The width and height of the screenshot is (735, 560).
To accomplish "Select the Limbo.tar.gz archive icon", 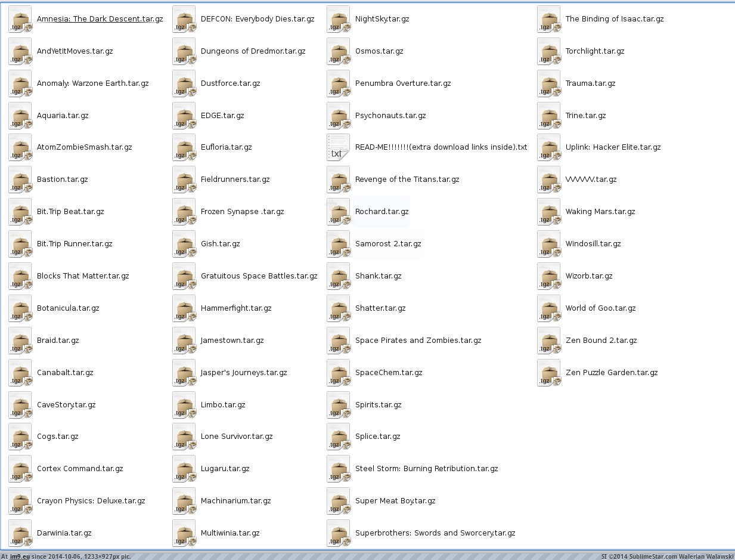I will [184, 405].
